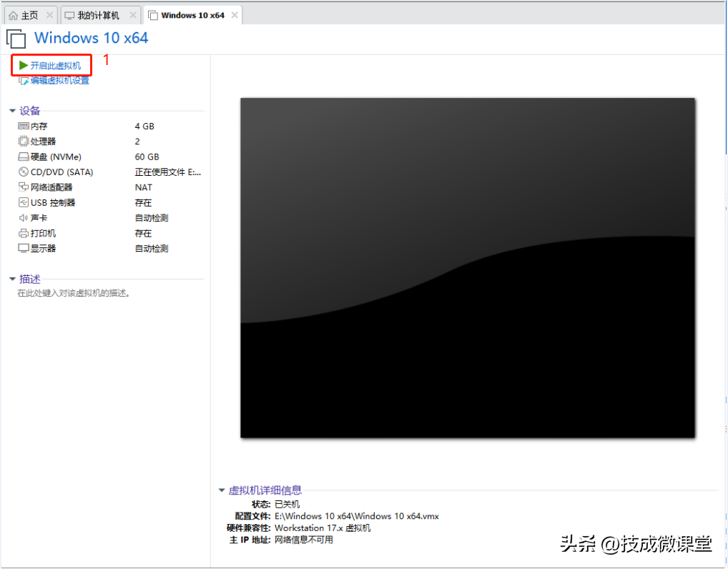Open the 打印机 row
The height and width of the screenshot is (569, 728).
click(109, 234)
